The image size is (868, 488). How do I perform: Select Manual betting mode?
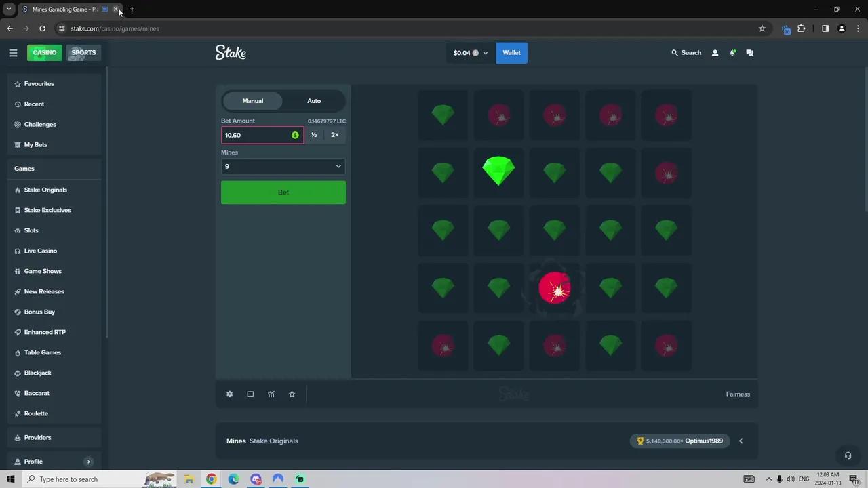(253, 101)
